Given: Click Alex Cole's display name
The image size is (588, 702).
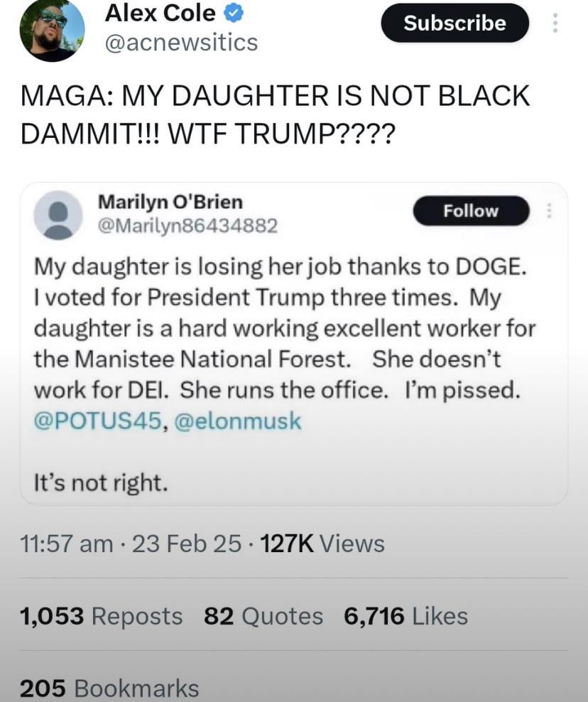Looking at the screenshot, I should (x=160, y=12).
